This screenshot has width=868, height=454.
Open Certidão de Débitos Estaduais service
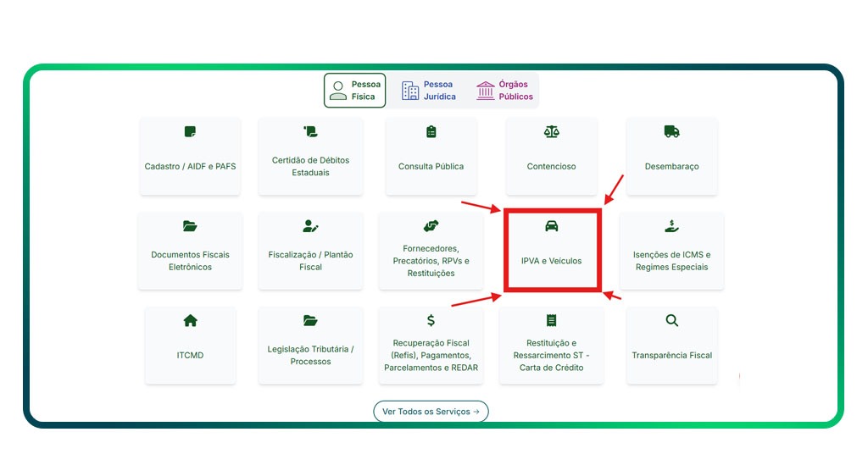click(x=310, y=157)
